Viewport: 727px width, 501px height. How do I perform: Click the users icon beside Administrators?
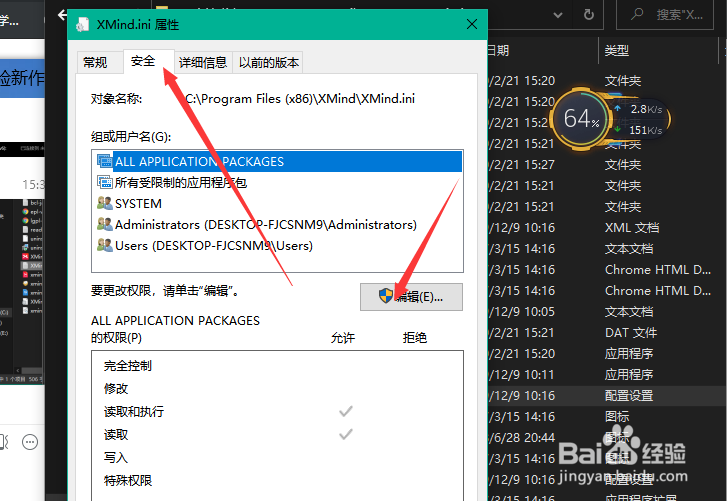(104, 224)
